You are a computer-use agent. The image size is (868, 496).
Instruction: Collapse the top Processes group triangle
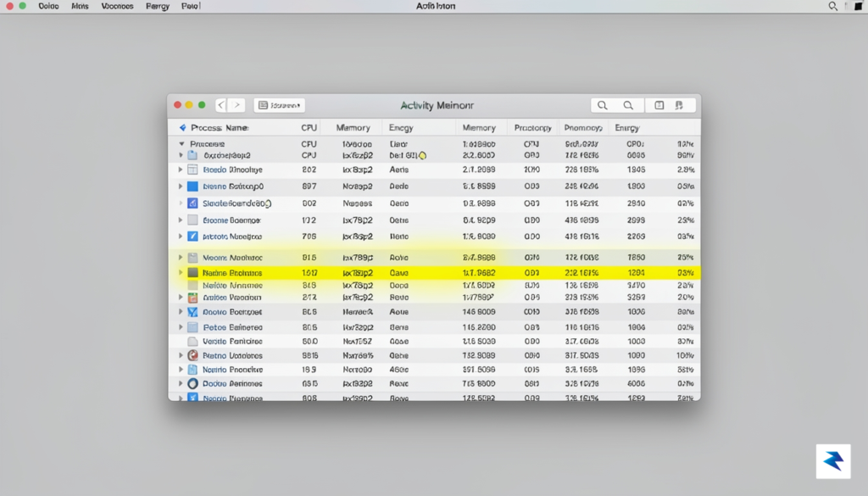pos(181,144)
